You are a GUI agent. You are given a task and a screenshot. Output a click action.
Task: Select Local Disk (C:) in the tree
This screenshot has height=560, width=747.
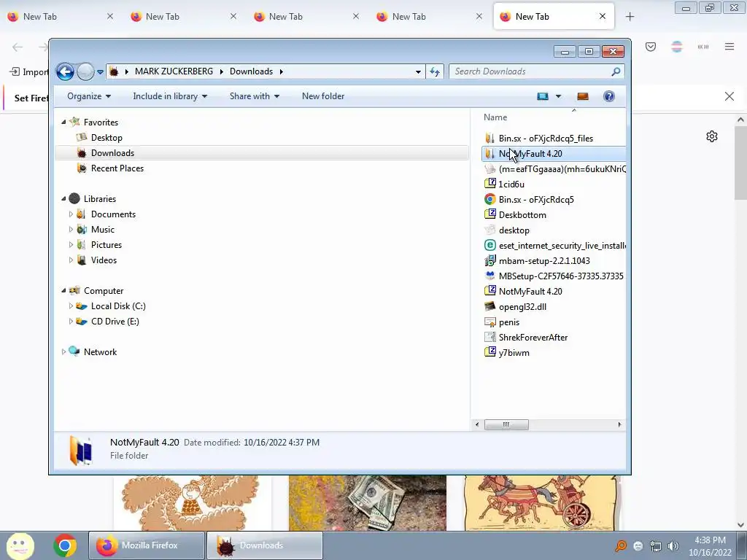pos(118,306)
